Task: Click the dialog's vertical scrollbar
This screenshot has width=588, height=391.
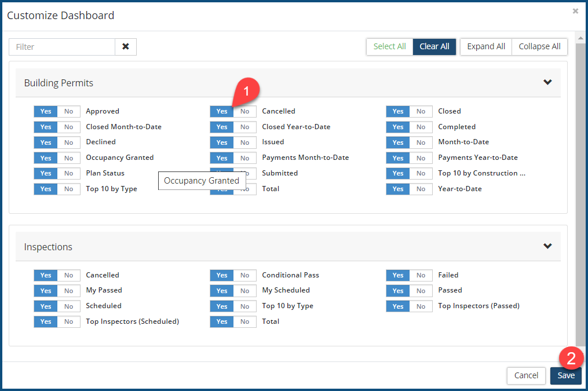Action: pyautogui.click(x=580, y=191)
